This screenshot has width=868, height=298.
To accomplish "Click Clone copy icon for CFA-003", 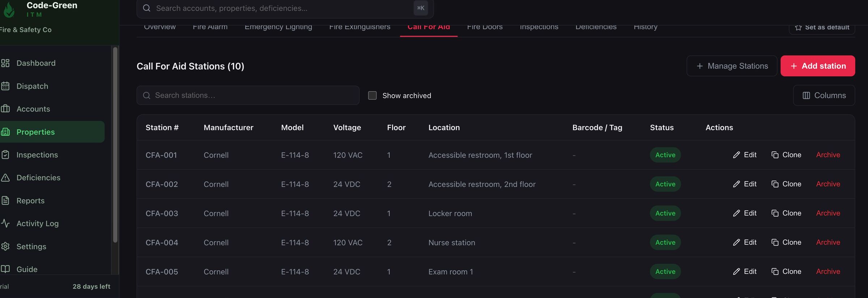I will coord(775,213).
